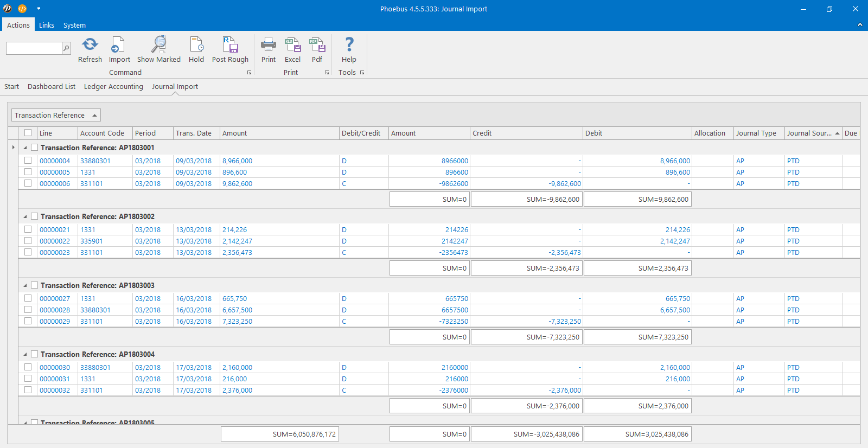Sort by the Line column header
The height and width of the screenshot is (448, 868).
click(58, 133)
